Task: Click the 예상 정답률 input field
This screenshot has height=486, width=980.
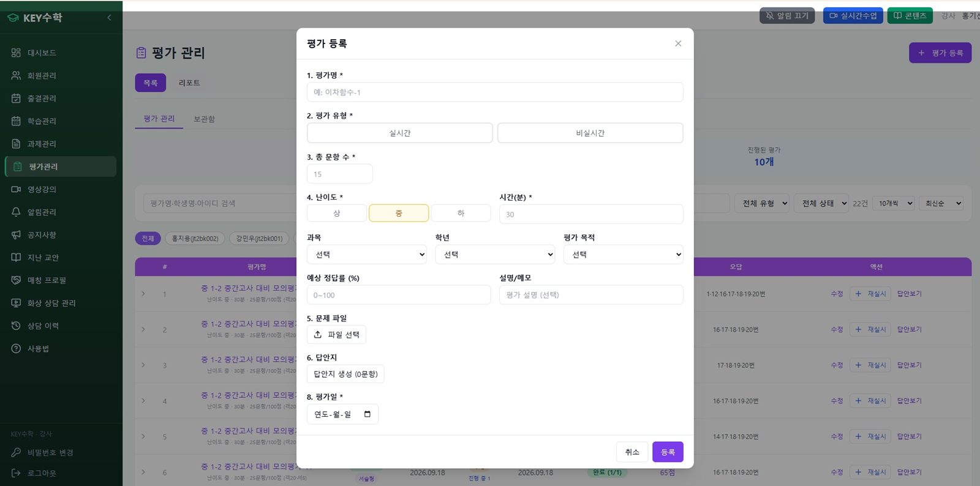Action: tap(399, 295)
